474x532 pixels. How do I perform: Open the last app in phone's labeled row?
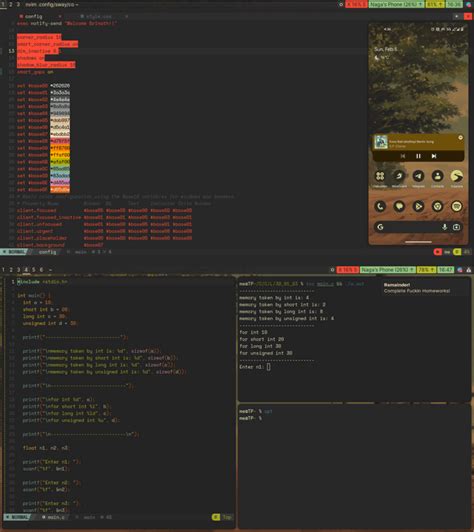(457, 176)
